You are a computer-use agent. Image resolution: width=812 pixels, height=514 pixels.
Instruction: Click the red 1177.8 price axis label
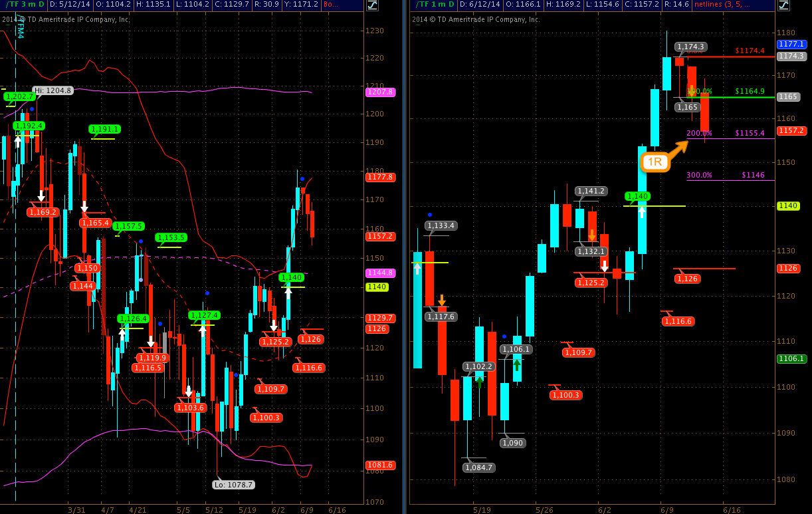[x=380, y=178]
